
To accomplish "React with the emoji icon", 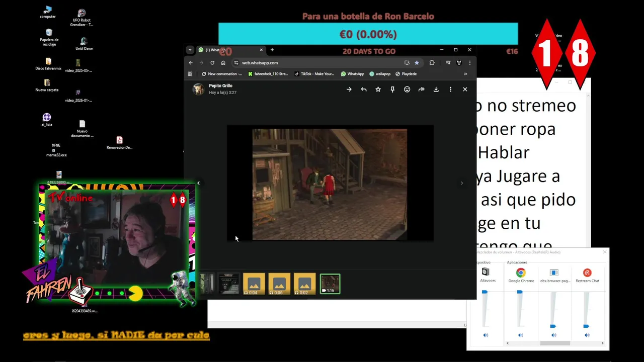I will pyautogui.click(x=407, y=89).
